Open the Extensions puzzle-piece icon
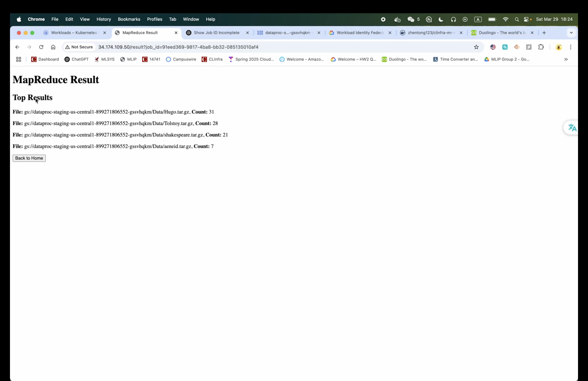This screenshot has width=588, height=381. point(541,47)
